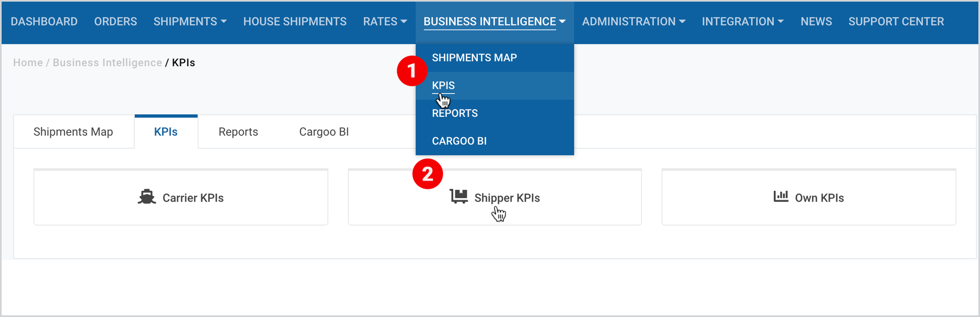Open Cargoo BI from the dropdown menu
This screenshot has height=317, width=980.
click(459, 141)
